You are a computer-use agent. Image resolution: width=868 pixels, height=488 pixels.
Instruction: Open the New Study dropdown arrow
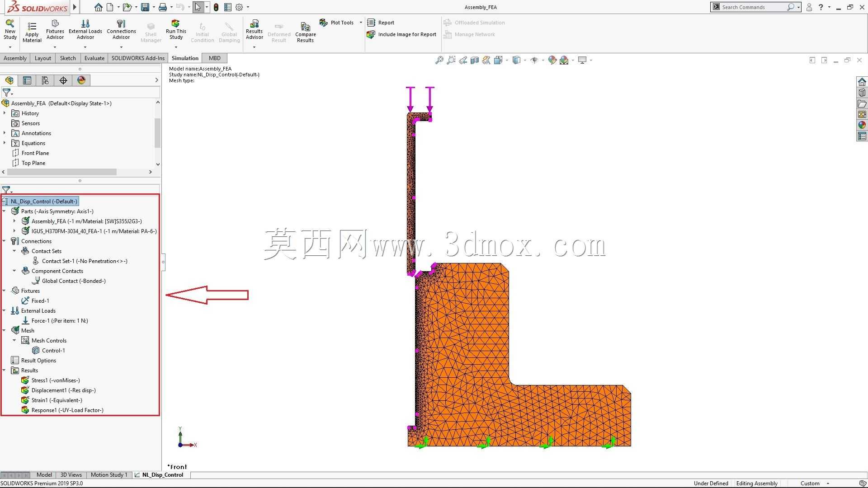click(10, 47)
